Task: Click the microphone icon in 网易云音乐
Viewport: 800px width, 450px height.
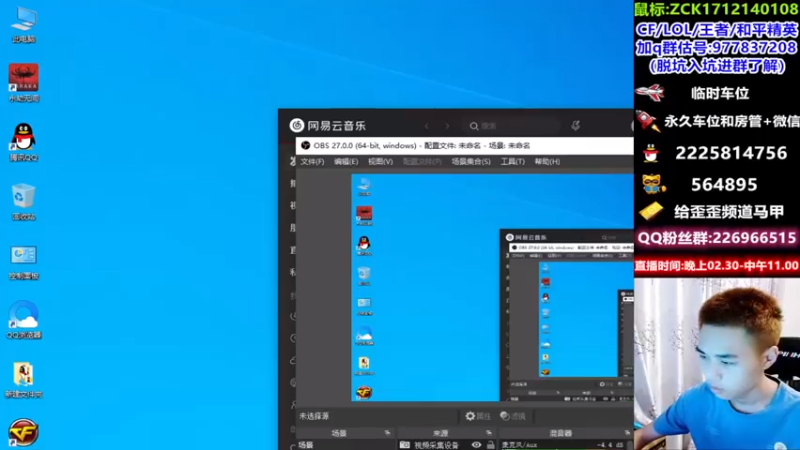Action: [576, 126]
